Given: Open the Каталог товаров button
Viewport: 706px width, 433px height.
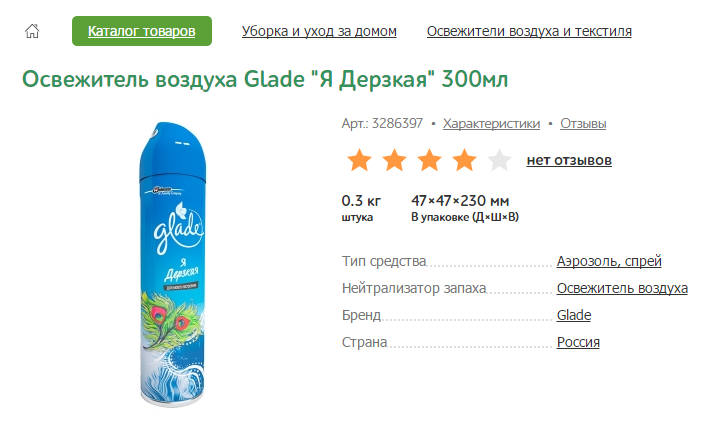Looking at the screenshot, I should click(142, 31).
